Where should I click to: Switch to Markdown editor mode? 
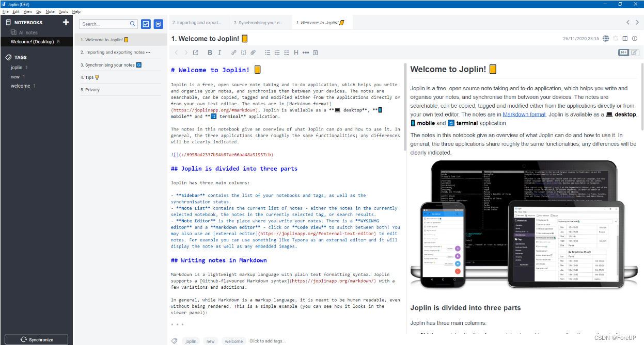tap(623, 53)
